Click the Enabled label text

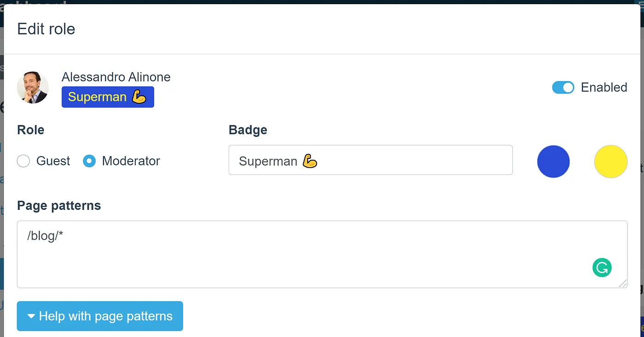(x=604, y=87)
